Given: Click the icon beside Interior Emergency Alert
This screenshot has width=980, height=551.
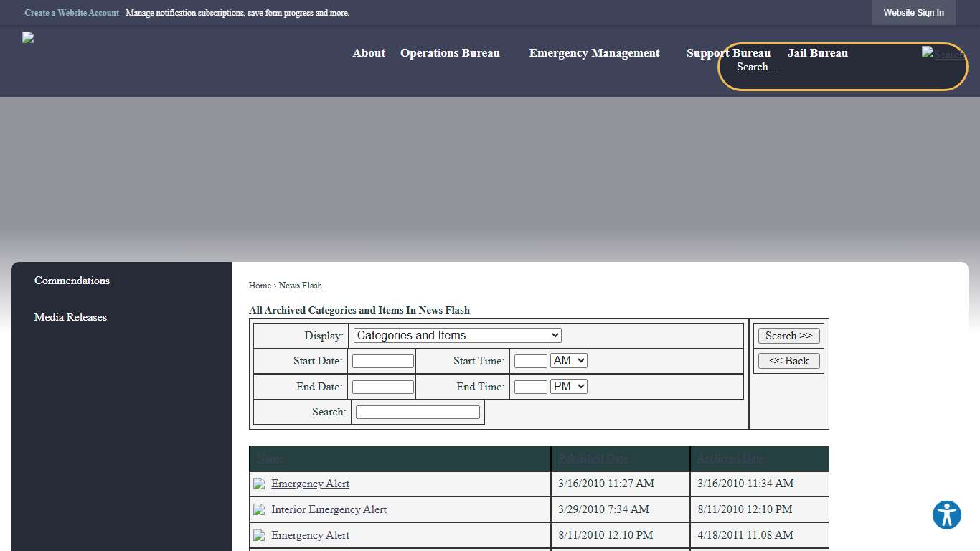Looking at the screenshot, I should click(259, 510).
